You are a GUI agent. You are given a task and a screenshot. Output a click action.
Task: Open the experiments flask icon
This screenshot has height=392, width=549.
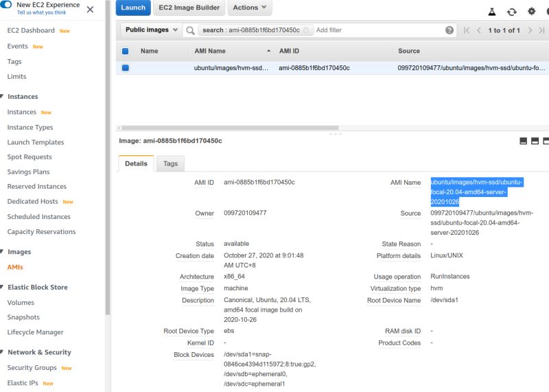[492, 12]
